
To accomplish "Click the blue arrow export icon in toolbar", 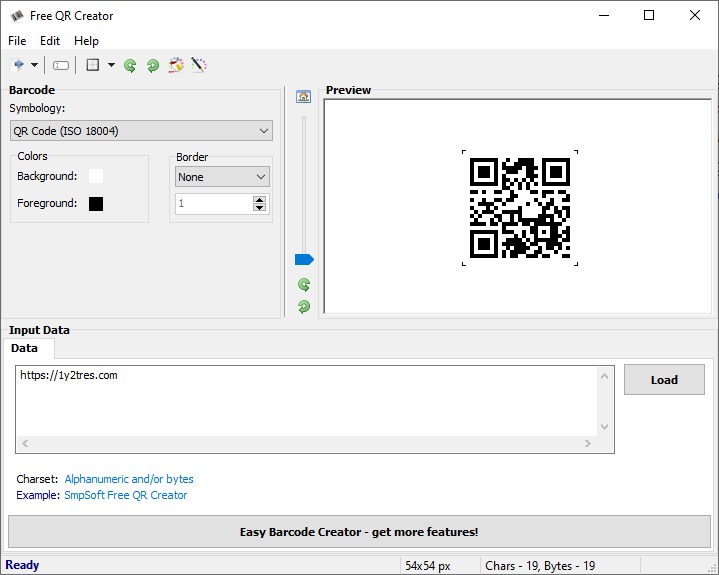I will [18, 65].
